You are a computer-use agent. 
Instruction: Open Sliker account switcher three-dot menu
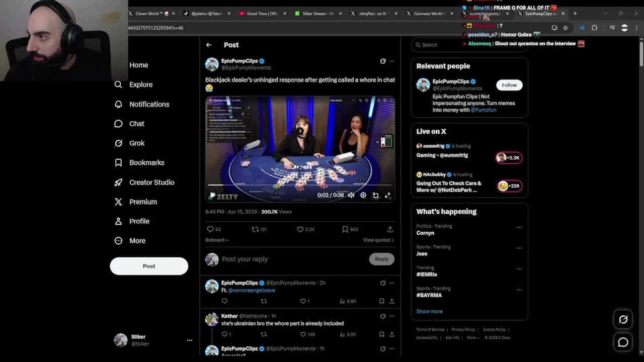point(190,340)
